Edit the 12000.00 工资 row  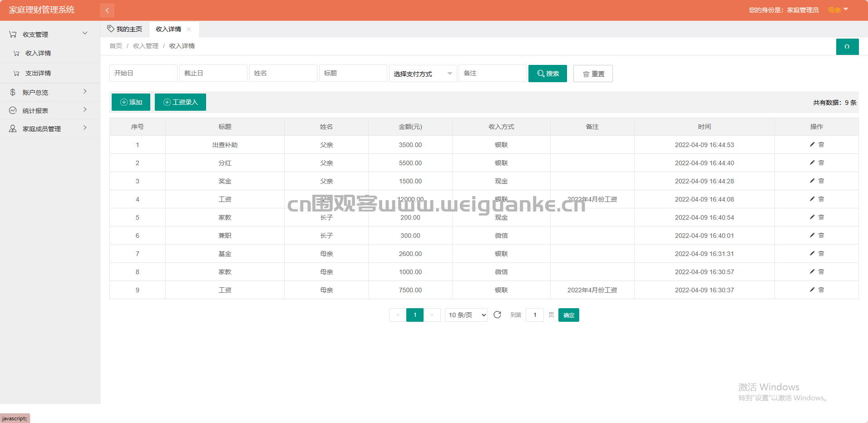pos(812,199)
